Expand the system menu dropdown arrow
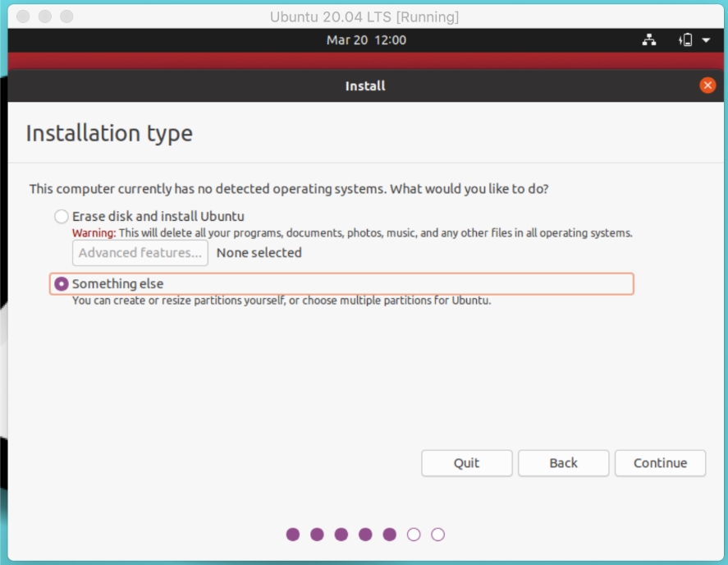Viewport: 728px width, 565px height. [706, 40]
